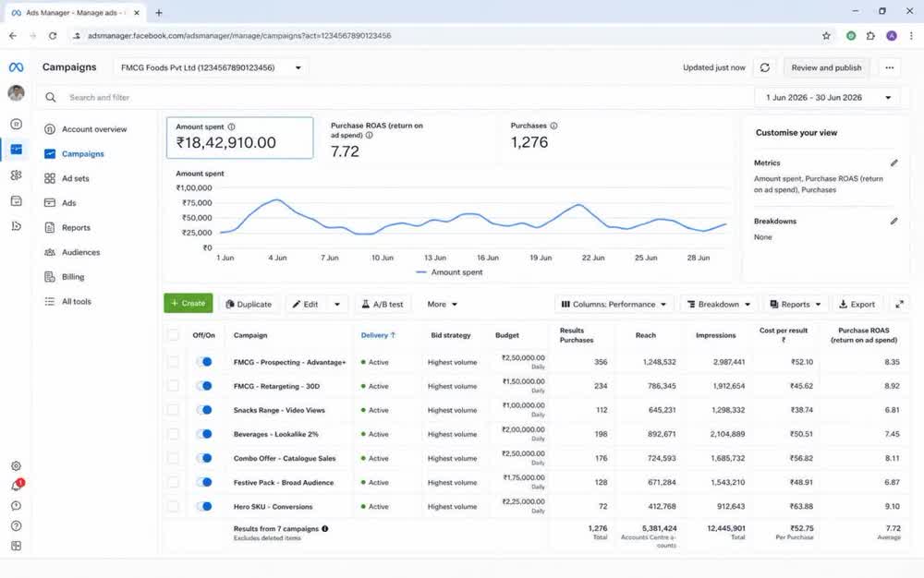
Task: Click the Edit button
Action: click(x=307, y=305)
